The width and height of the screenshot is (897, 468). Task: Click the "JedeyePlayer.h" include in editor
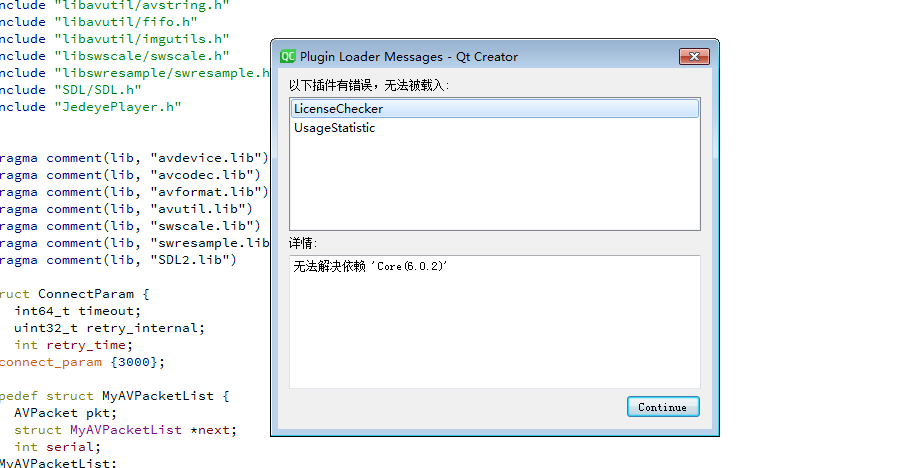(118, 107)
